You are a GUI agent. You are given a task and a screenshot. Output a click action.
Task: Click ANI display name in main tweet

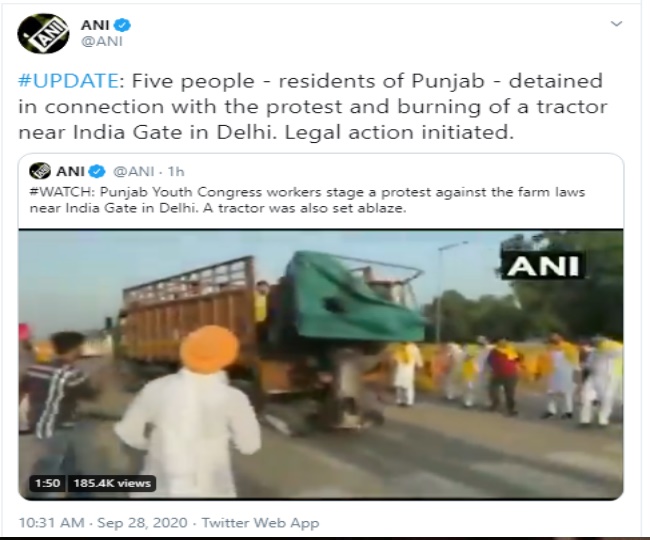[95, 25]
